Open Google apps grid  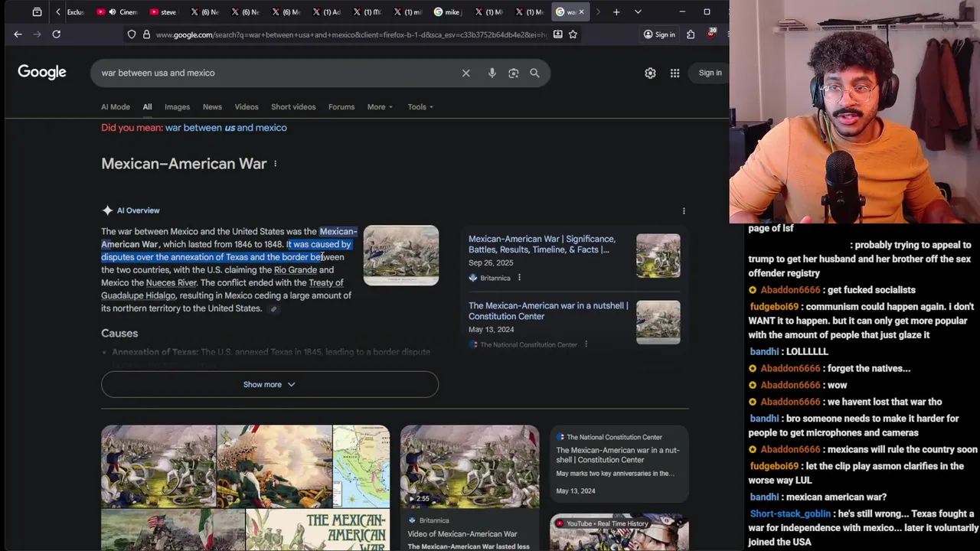(675, 73)
